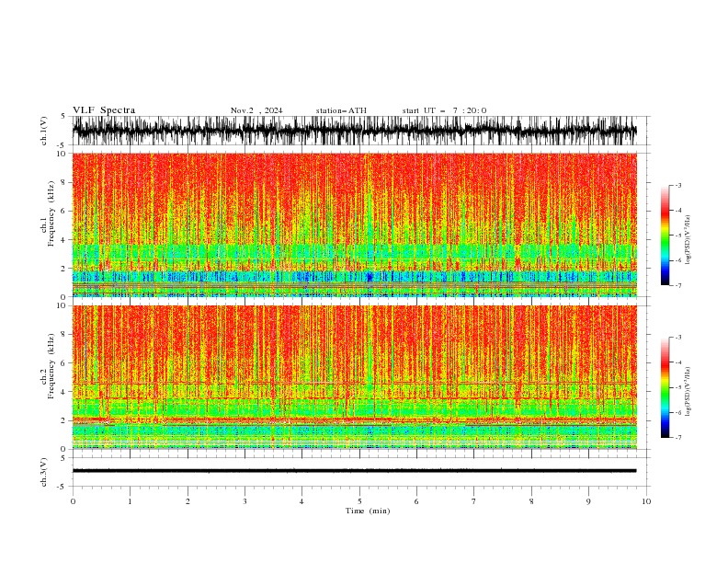Click the 'ch.3(V)' waveform axis label
This screenshot has width=728, height=563.
(44, 472)
